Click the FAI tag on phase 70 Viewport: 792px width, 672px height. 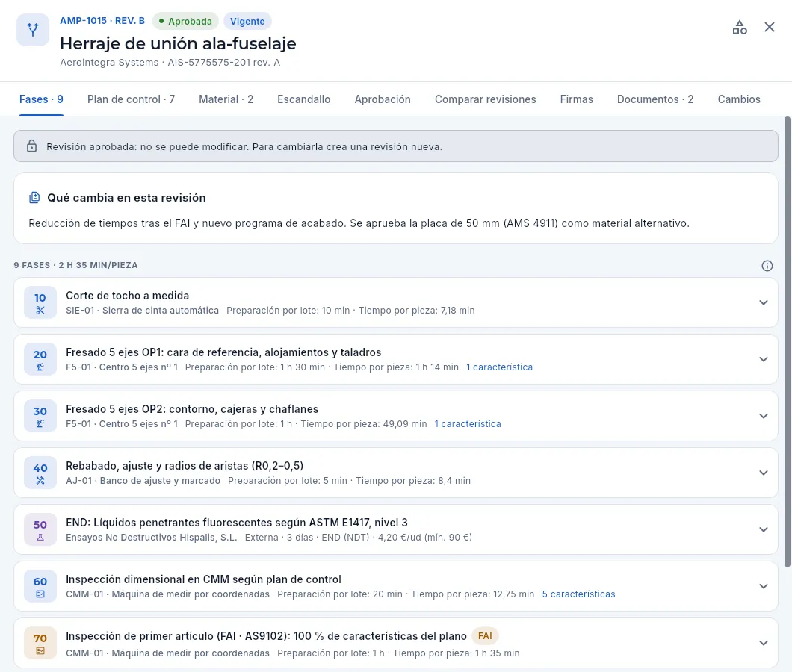pos(485,636)
